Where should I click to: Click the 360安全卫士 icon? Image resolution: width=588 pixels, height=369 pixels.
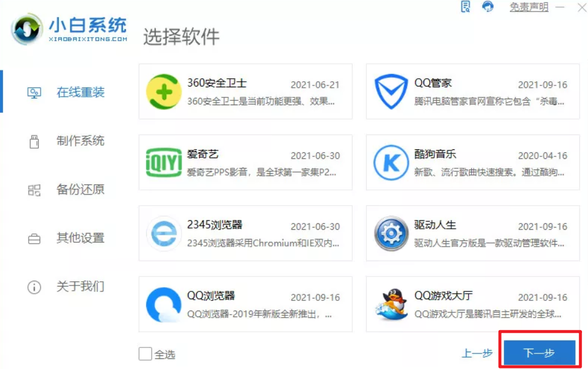(163, 91)
